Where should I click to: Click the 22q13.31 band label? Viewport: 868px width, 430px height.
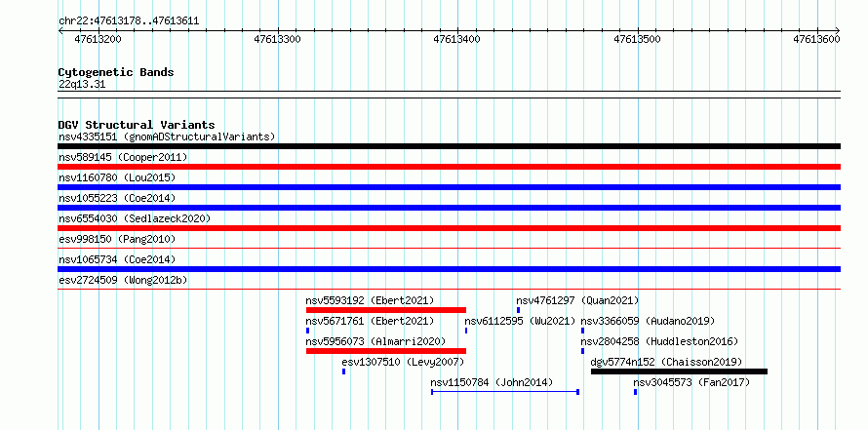pos(82,85)
